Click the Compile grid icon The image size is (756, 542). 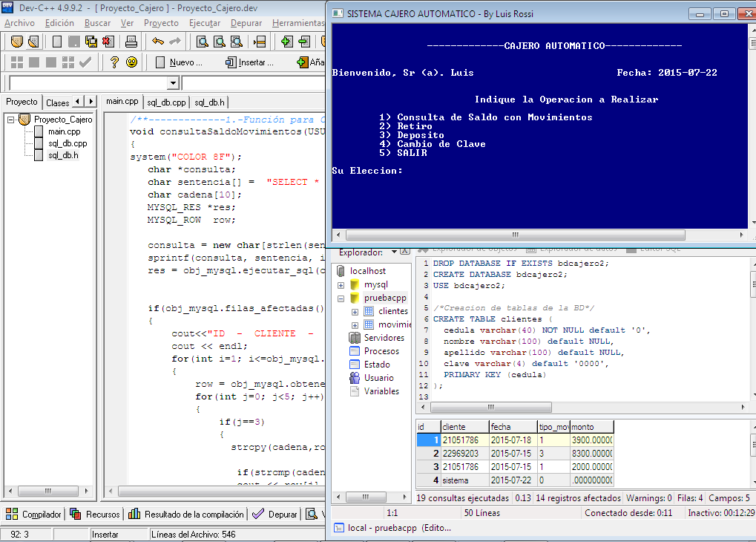tap(17, 62)
